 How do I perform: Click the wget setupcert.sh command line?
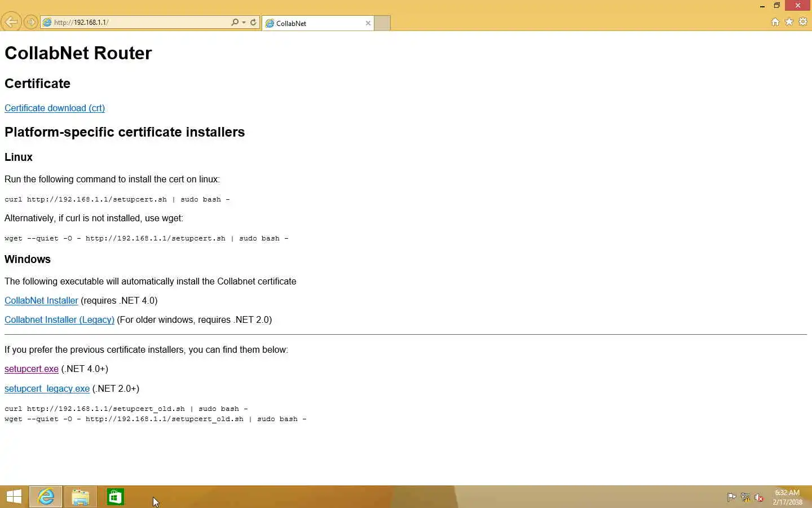pyautogui.click(x=147, y=238)
